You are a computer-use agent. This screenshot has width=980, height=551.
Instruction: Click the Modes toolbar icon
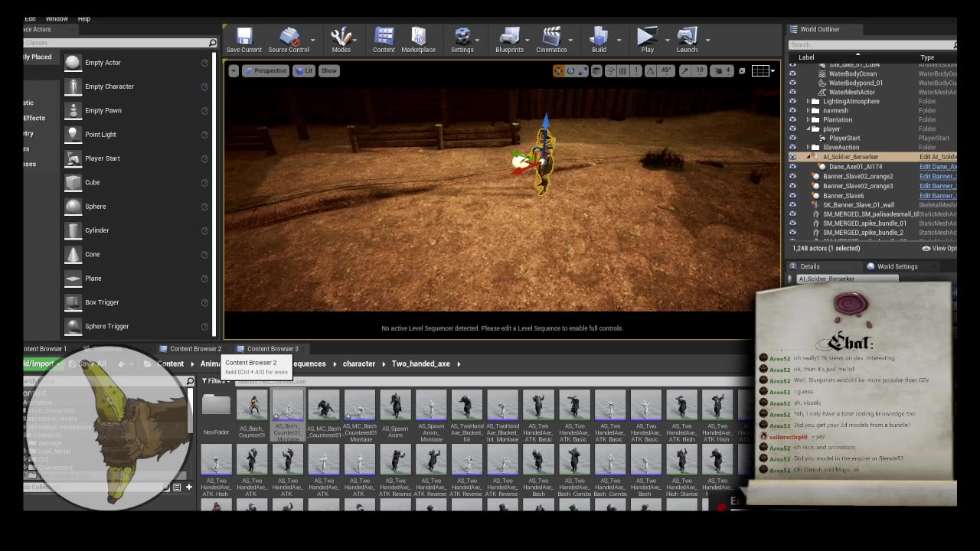(x=341, y=41)
